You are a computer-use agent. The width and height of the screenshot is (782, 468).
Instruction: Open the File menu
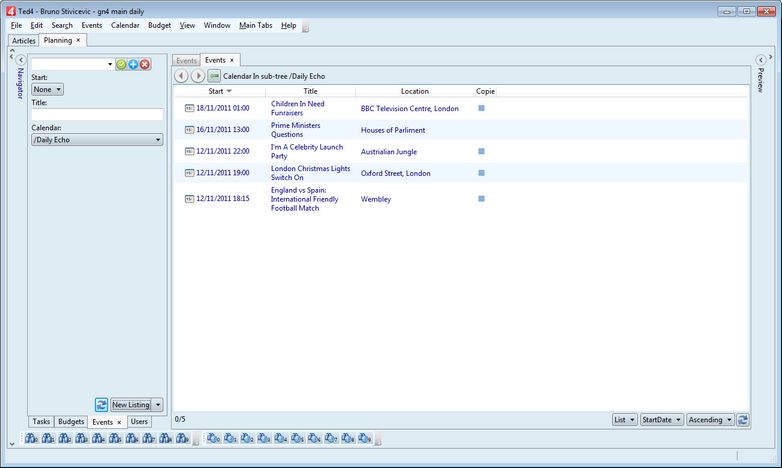(16, 25)
